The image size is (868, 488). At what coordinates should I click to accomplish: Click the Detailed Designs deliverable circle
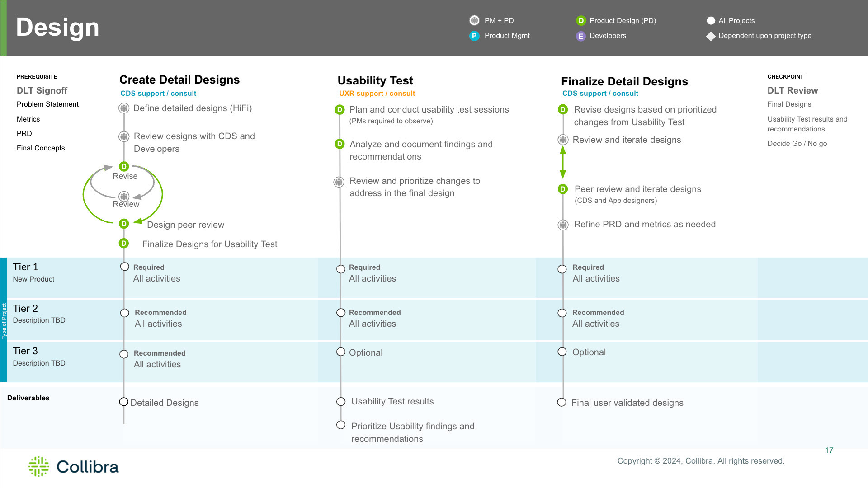[x=123, y=402]
